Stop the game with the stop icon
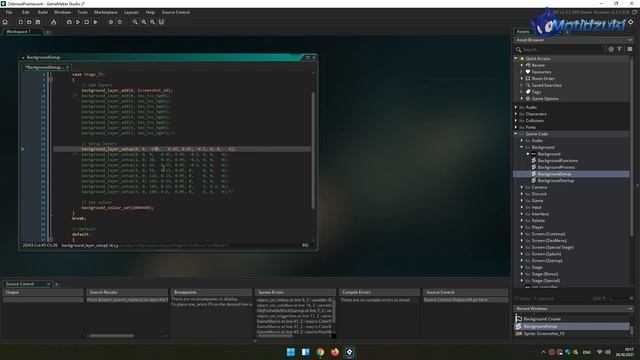The image size is (640, 360). click(x=87, y=22)
